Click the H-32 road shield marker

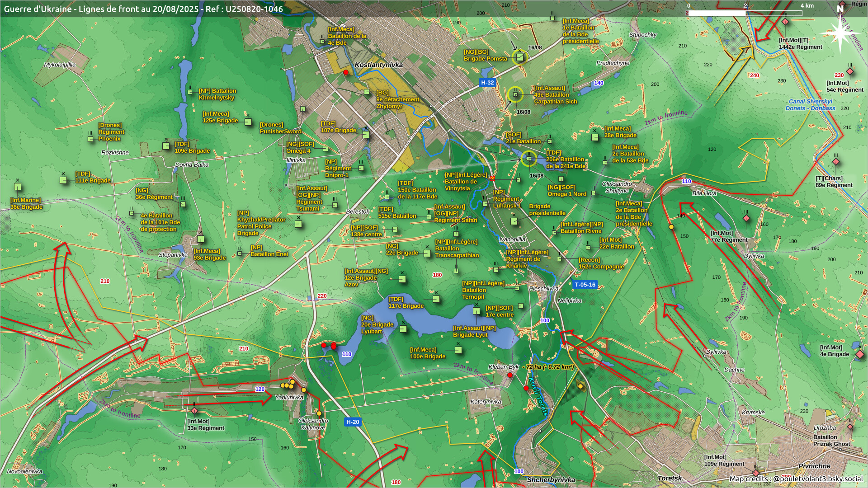487,83
